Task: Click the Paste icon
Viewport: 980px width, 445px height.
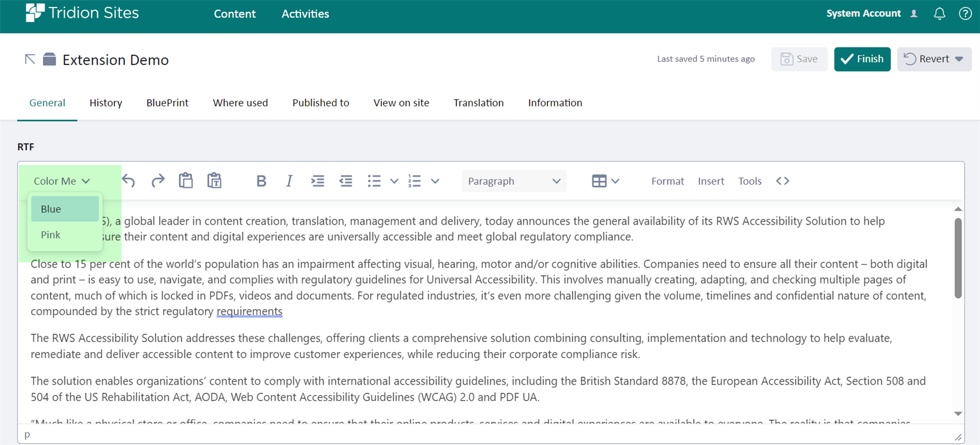Action: pos(186,181)
